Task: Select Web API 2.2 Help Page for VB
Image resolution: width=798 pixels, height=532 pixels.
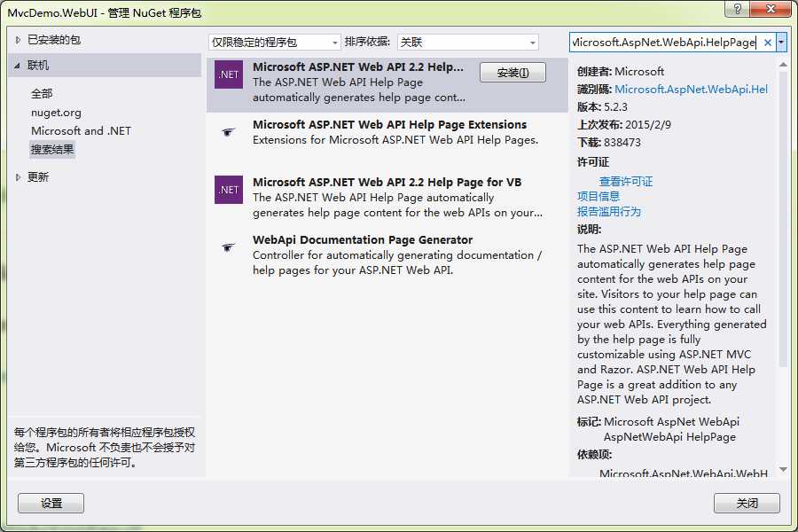Action: point(387,197)
